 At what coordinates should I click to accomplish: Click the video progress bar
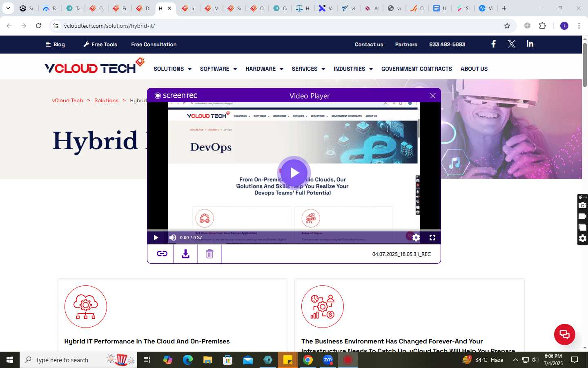click(294, 231)
